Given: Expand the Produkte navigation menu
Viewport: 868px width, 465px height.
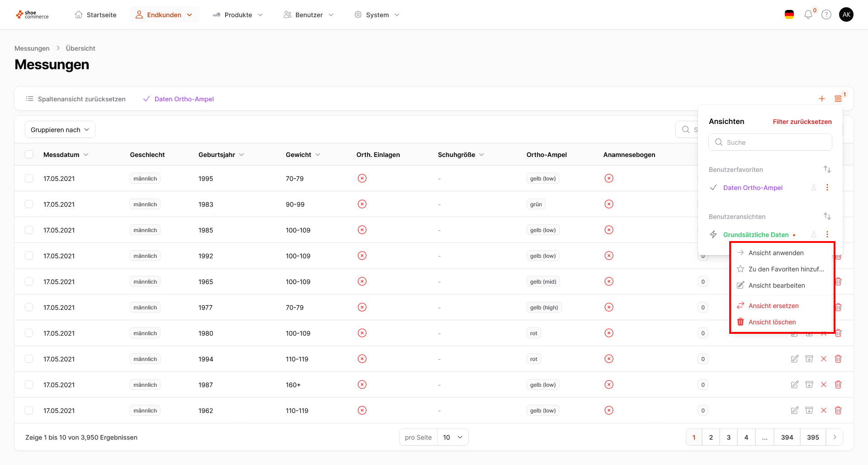Looking at the screenshot, I should point(238,15).
